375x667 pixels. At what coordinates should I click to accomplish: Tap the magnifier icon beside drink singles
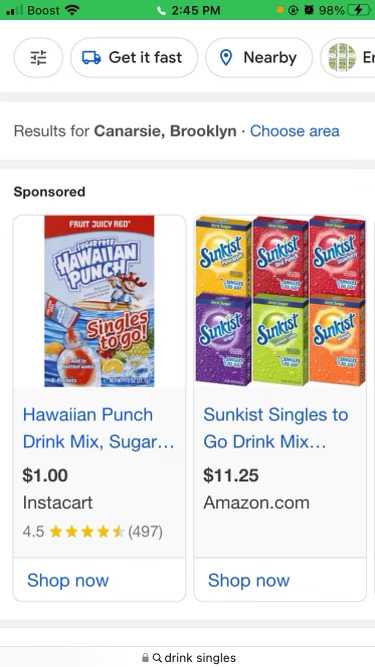pyautogui.click(x=157, y=658)
